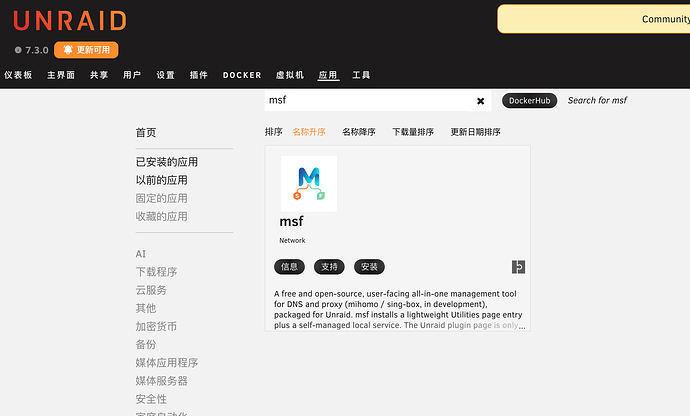Sort by 下载量排序 downloads

413,132
